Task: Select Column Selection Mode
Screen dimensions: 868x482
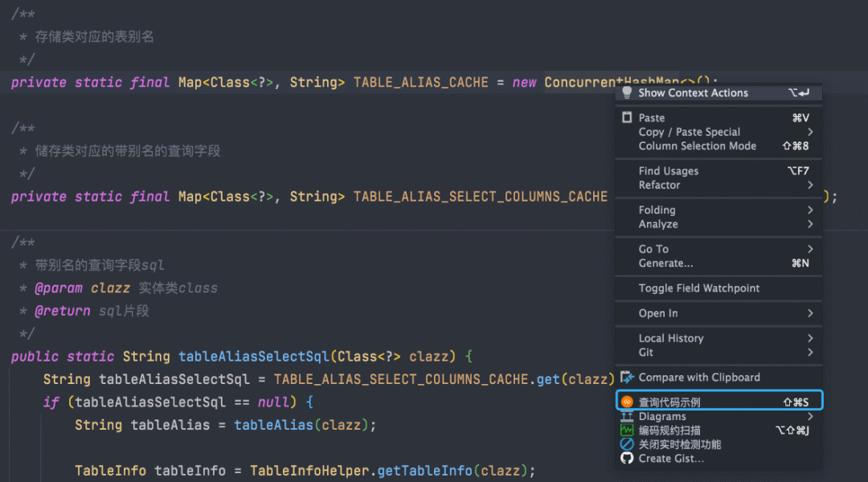Action: pyautogui.click(x=719, y=146)
